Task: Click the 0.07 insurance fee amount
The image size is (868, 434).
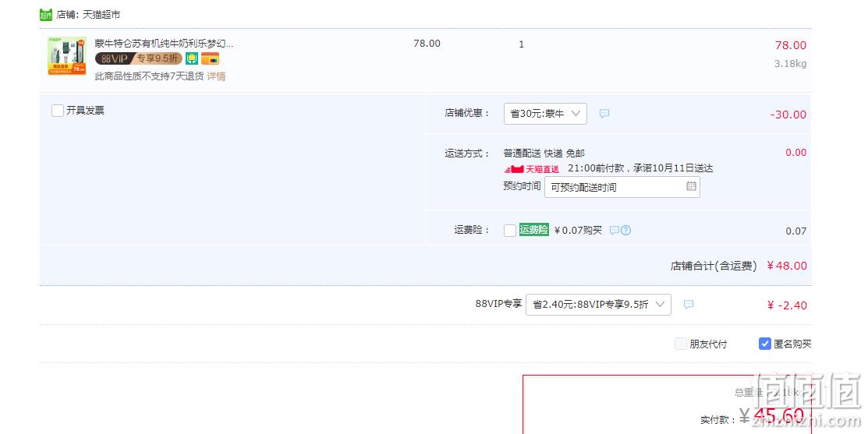Action: point(796,231)
